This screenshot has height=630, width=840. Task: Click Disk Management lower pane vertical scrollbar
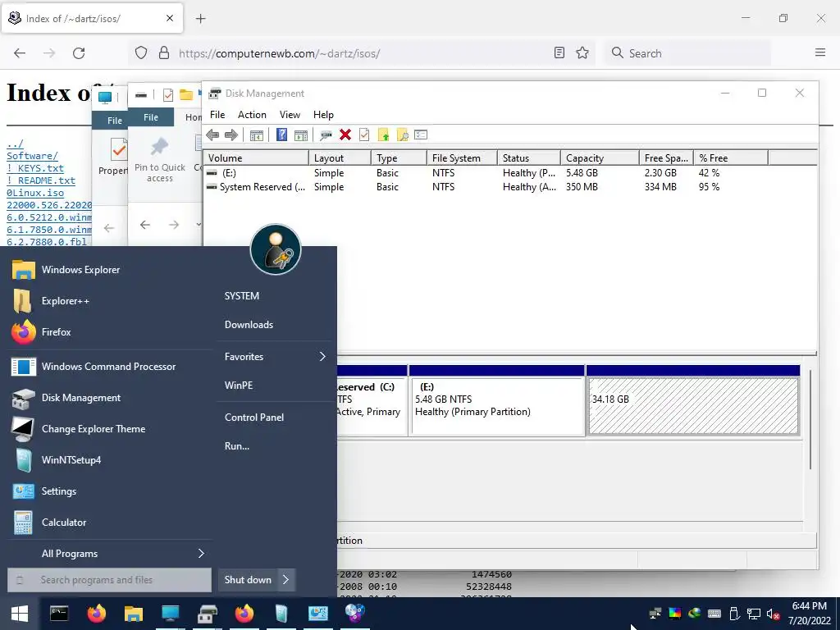tap(810, 420)
